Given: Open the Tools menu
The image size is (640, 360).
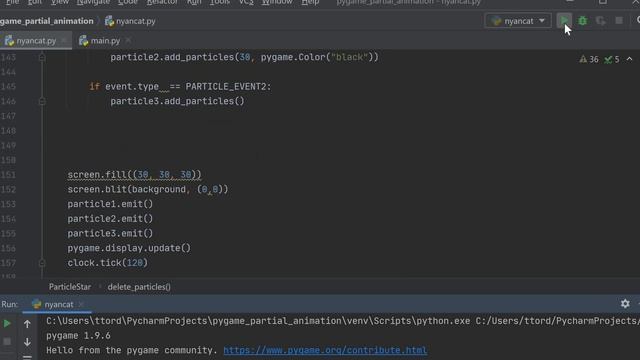Looking at the screenshot, I should [220, 2].
